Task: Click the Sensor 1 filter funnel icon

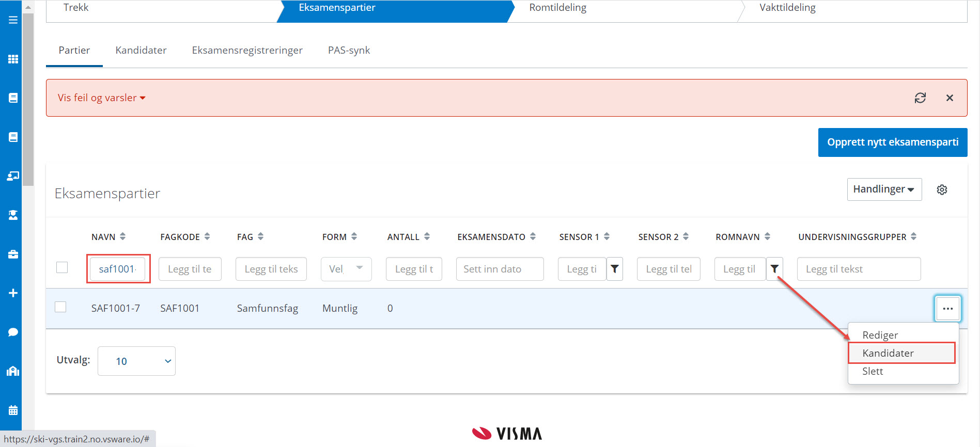Action: pos(615,269)
